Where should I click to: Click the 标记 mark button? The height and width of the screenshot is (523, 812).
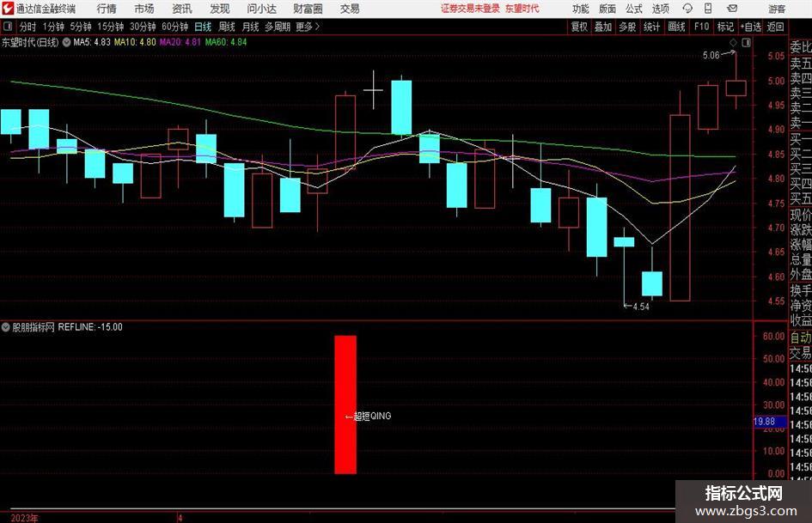coord(725,27)
